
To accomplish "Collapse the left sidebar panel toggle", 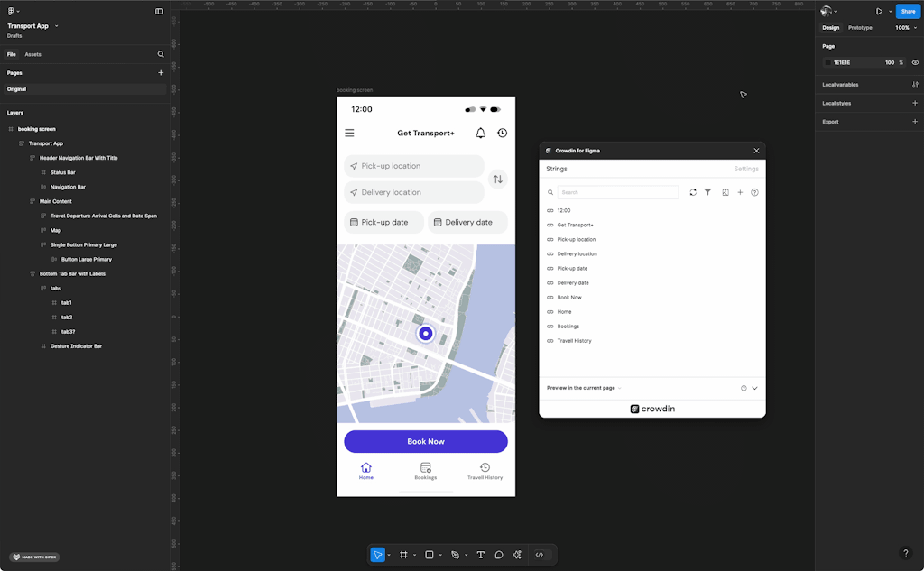I will point(159,12).
